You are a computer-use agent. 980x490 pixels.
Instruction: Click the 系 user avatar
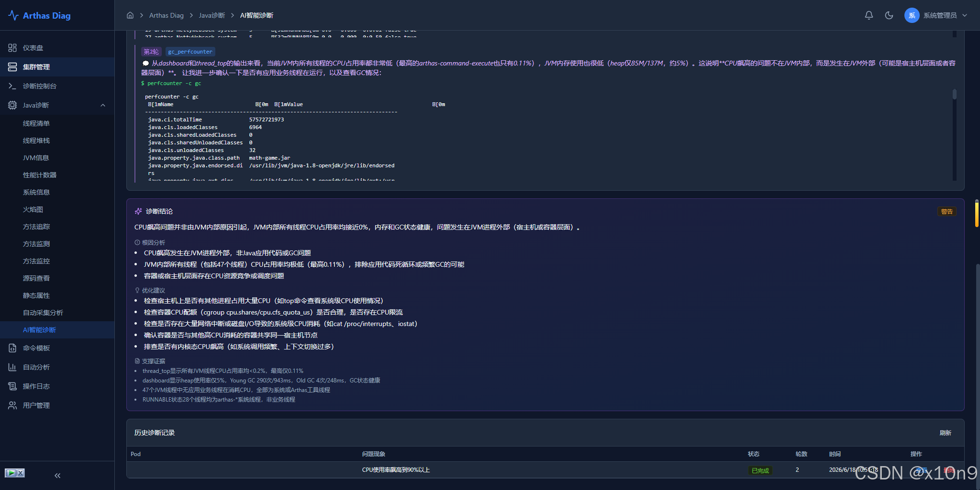[912, 15]
